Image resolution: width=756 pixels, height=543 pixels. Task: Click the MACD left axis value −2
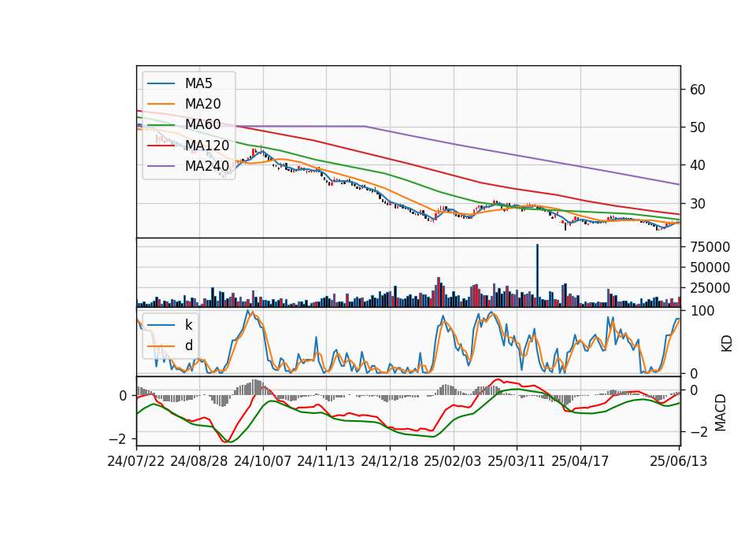click(118, 439)
